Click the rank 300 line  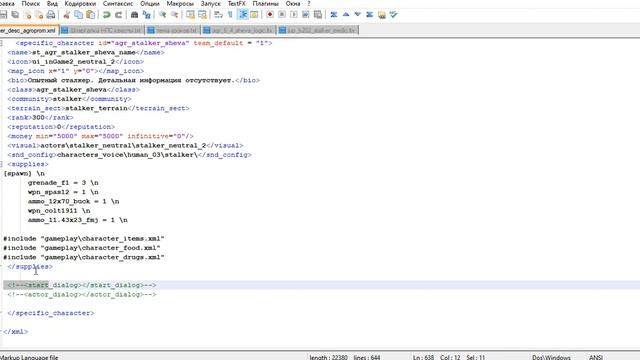(40, 118)
